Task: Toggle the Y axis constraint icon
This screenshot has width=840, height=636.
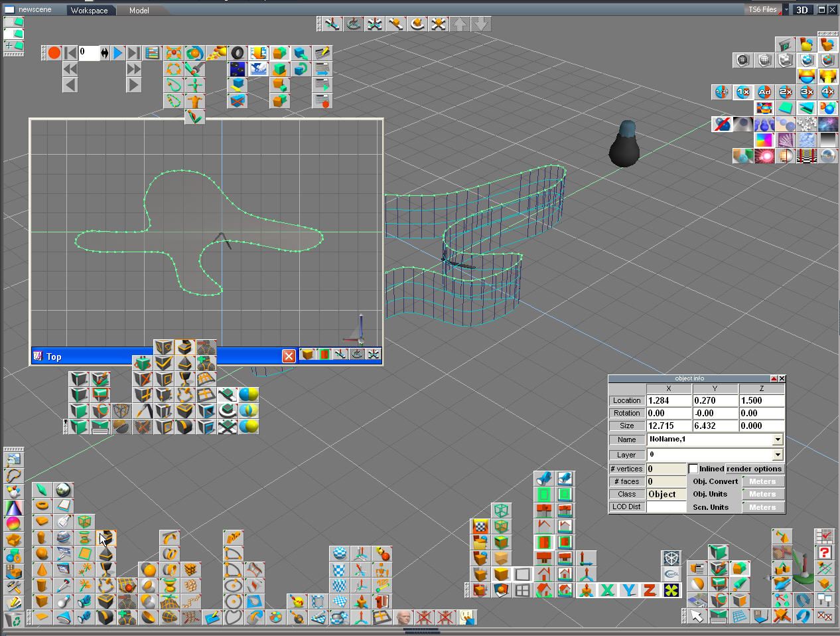Action: (x=628, y=590)
